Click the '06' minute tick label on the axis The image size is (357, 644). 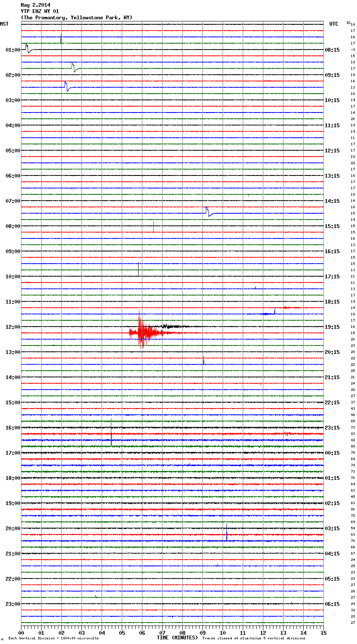[142, 633]
